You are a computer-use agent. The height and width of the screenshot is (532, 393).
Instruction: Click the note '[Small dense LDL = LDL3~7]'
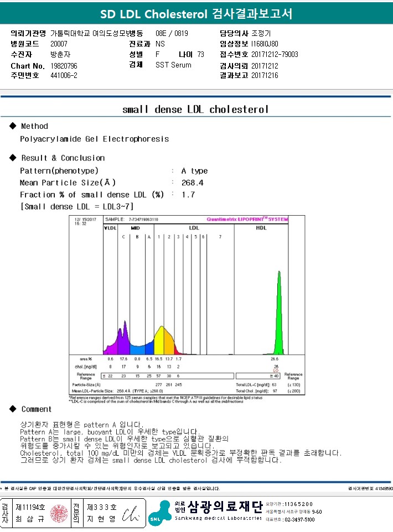pos(77,206)
